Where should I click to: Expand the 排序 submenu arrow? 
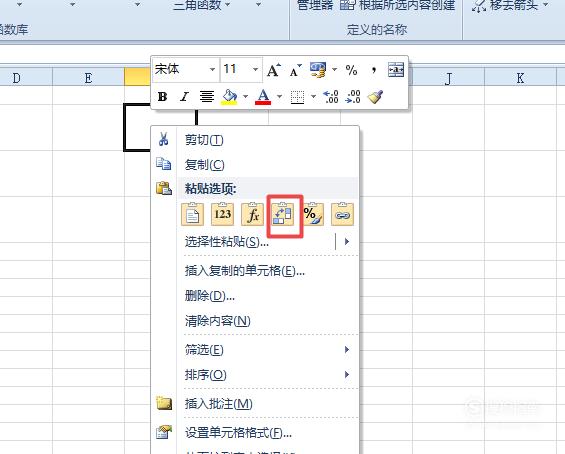coord(347,374)
